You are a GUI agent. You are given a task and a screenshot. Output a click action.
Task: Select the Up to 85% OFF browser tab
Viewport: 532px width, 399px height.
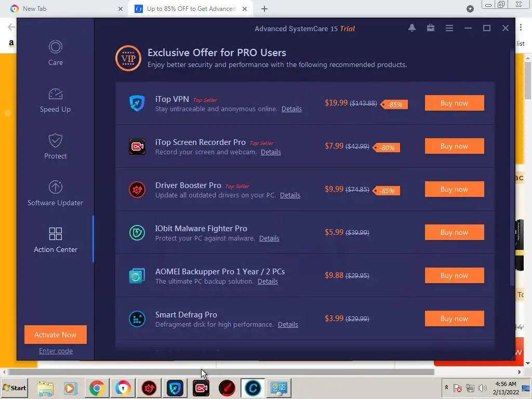pyautogui.click(x=191, y=9)
